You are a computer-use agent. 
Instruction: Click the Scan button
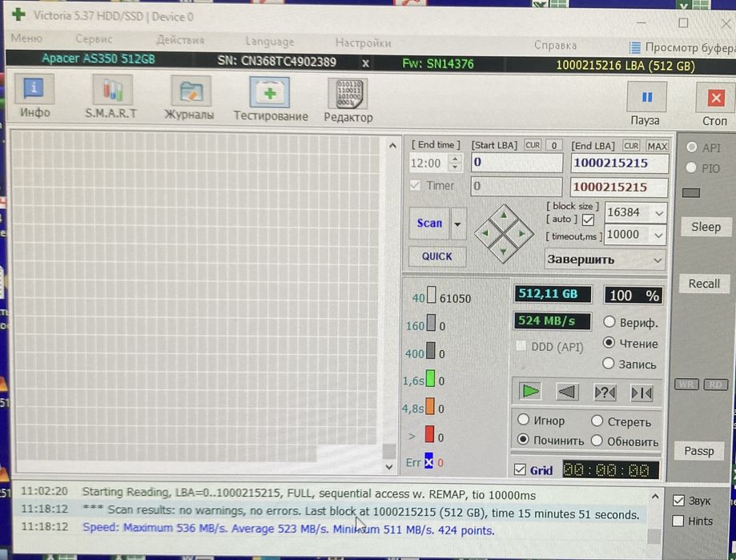429,223
